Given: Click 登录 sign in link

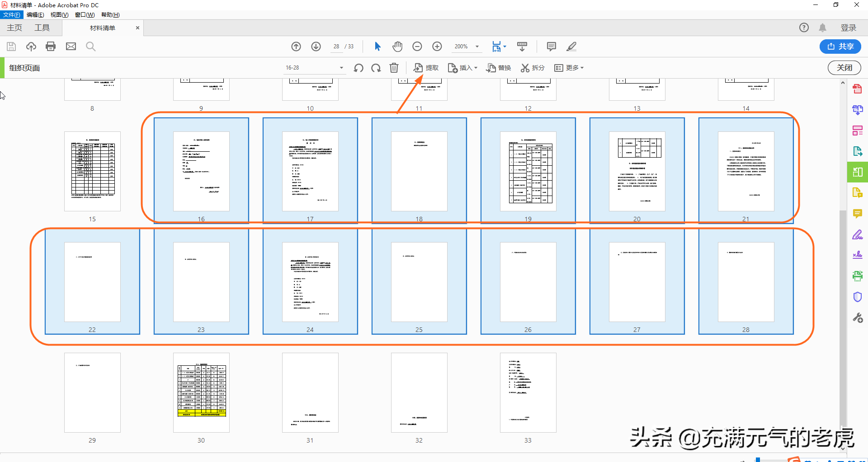Looking at the screenshot, I should 849,28.
